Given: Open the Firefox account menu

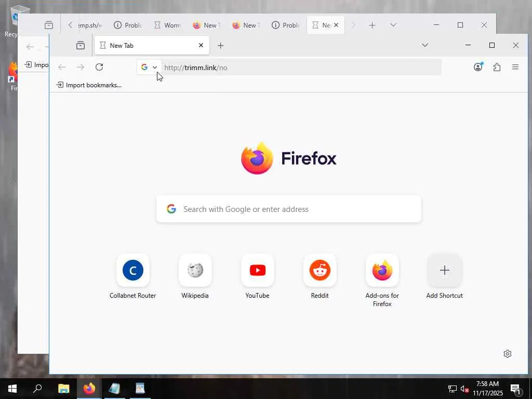Looking at the screenshot, I should [478, 67].
